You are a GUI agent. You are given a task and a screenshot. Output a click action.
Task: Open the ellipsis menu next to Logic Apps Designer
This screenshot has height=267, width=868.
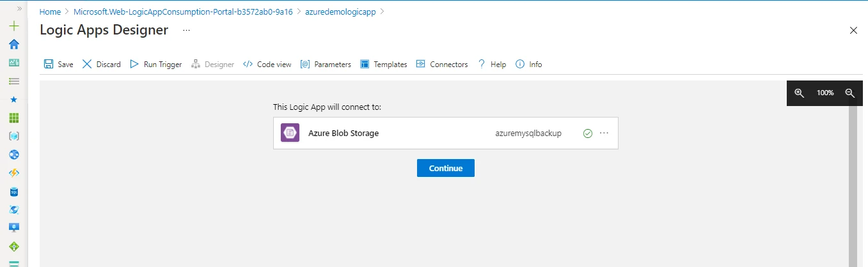pyautogui.click(x=186, y=30)
